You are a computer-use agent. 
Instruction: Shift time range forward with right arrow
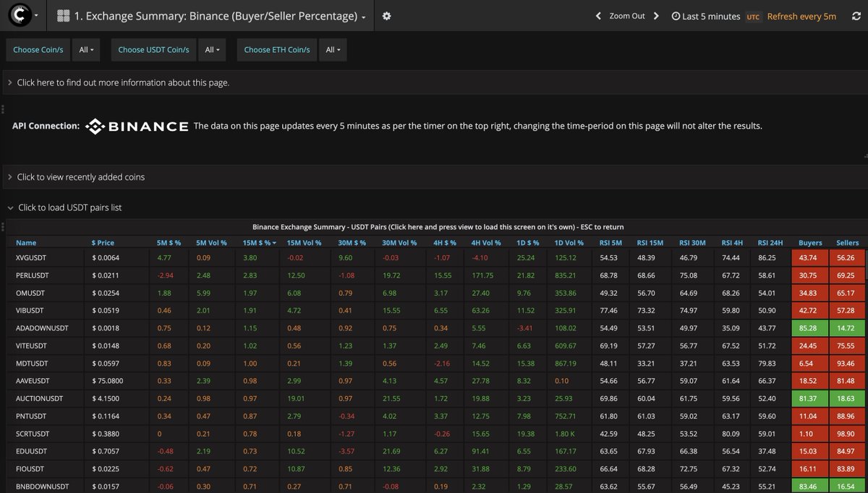[656, 16]
